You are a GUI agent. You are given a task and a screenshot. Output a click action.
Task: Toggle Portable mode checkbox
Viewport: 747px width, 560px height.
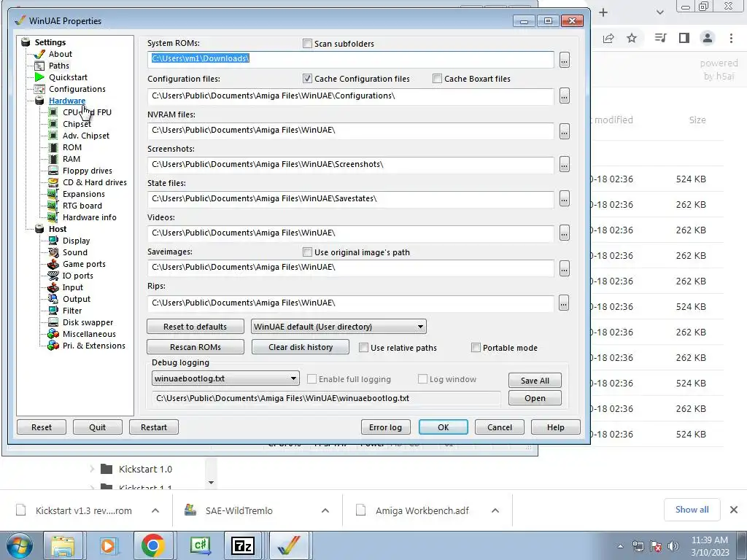476,348
